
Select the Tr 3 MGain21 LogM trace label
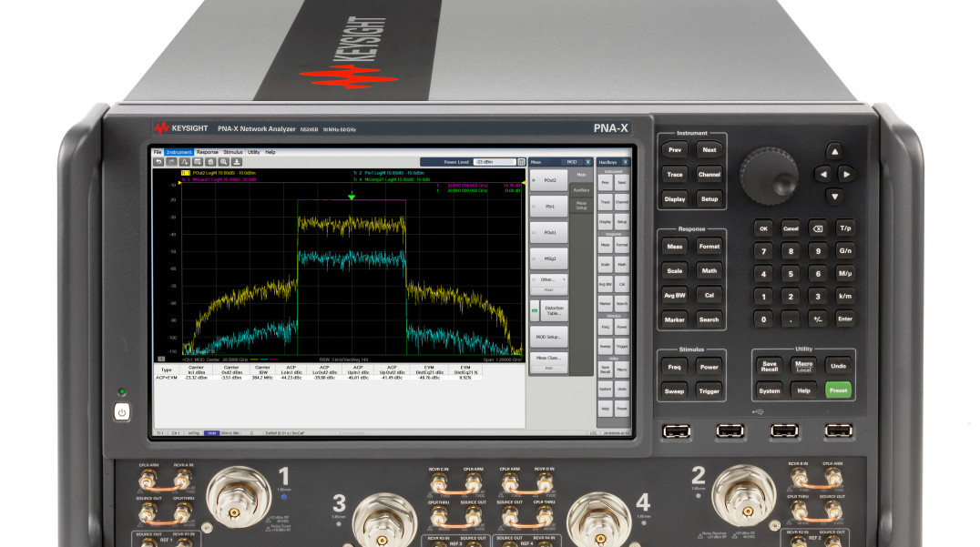(219, 179)
